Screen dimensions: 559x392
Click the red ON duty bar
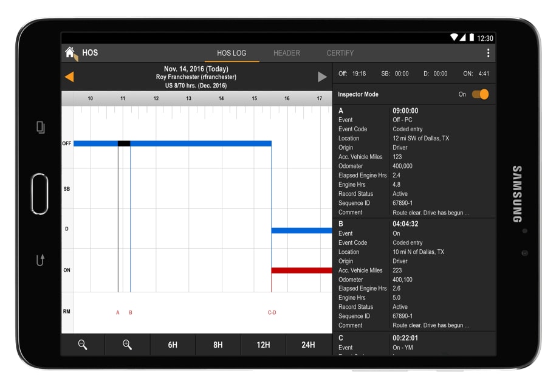tap(301, 270)
